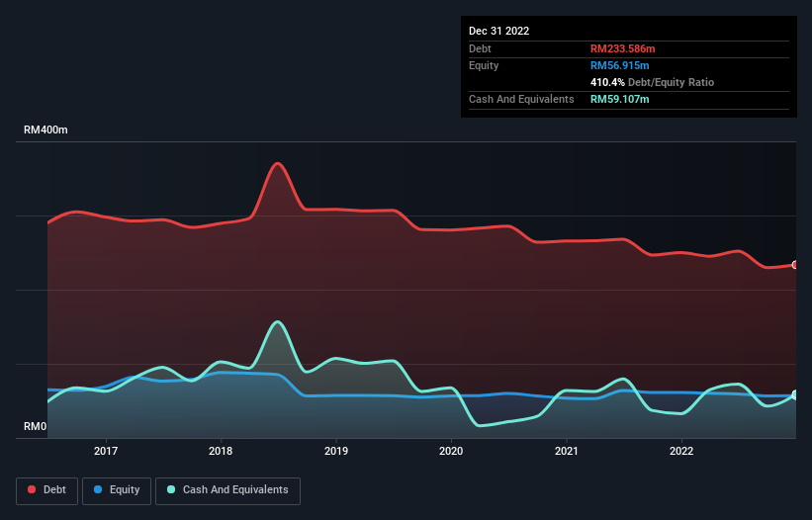
Task: Click the teal Cash And Equivalents legend dot
Action: [171, 489]
